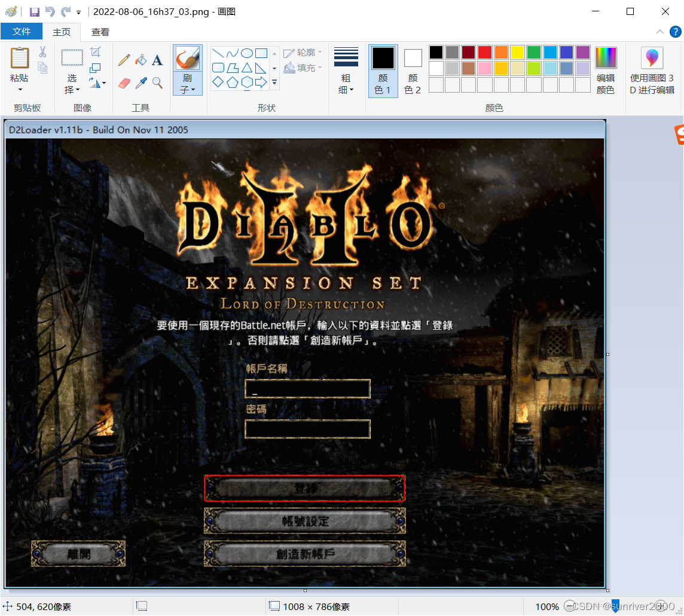Open Edit colors rainbow icon
The width and height of the screenshot is (684, 616).
point(606,57)
